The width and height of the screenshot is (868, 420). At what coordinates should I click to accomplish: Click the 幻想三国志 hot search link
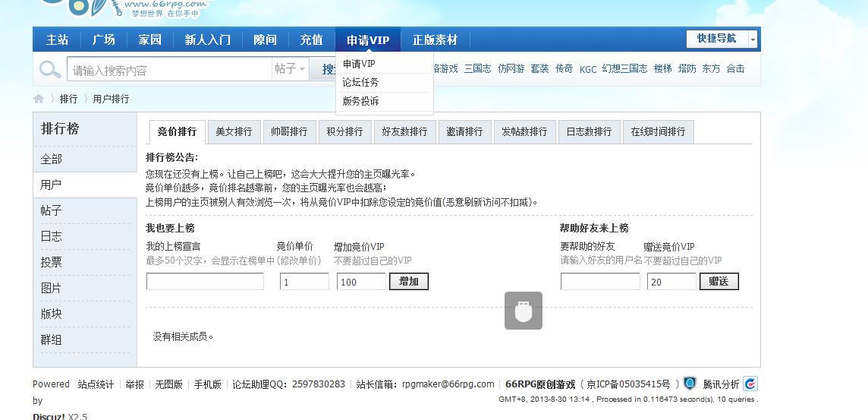point(624,68)
